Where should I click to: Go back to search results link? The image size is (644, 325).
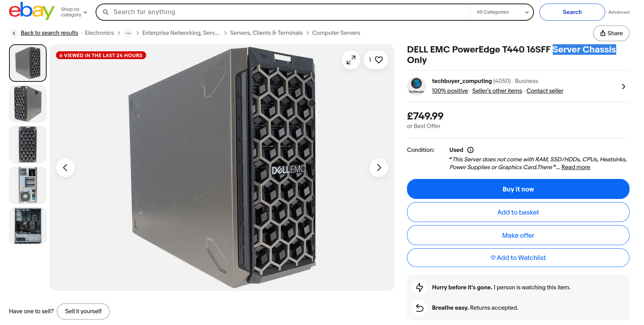(49, 33)
